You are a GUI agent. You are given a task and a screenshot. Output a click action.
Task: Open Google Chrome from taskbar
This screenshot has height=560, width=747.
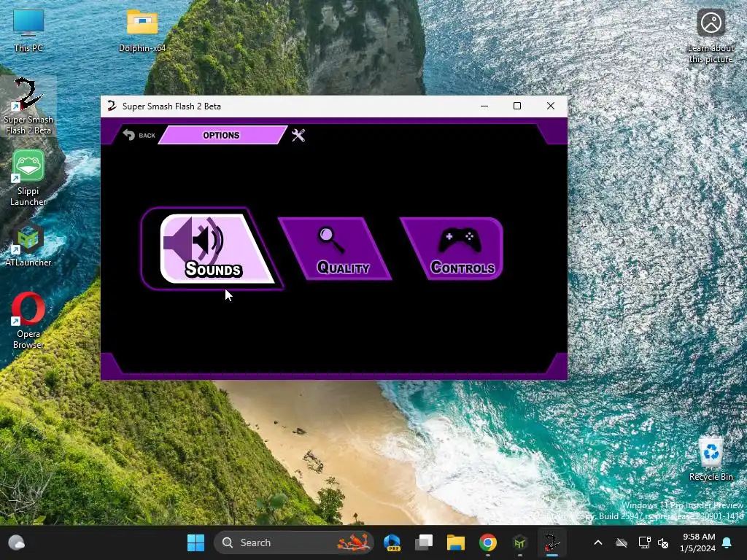click(x=487, y=542)
